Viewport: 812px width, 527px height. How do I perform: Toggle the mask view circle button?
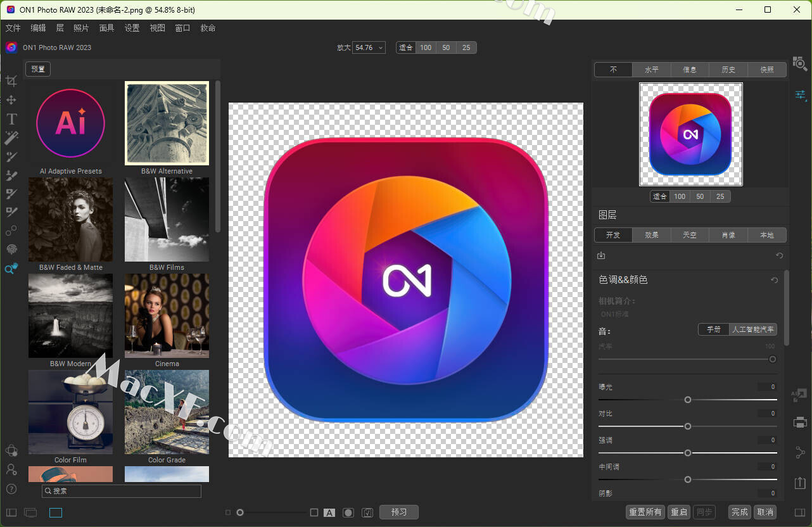pyautogui.click(x=348, y=512)
